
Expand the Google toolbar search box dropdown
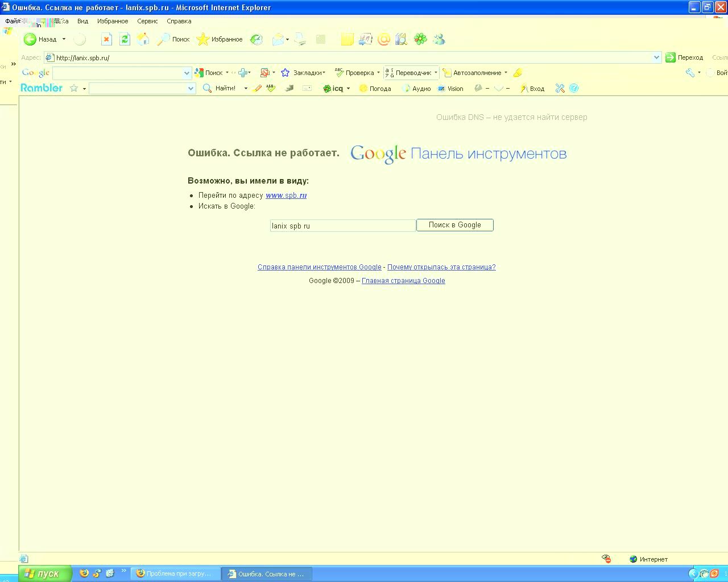[187, 73]
